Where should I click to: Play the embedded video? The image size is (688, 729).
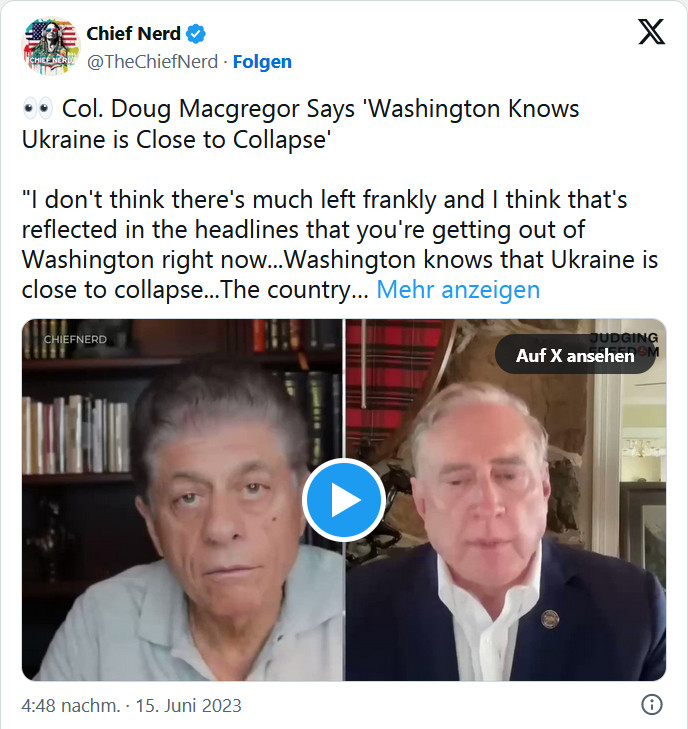(344, 500)
